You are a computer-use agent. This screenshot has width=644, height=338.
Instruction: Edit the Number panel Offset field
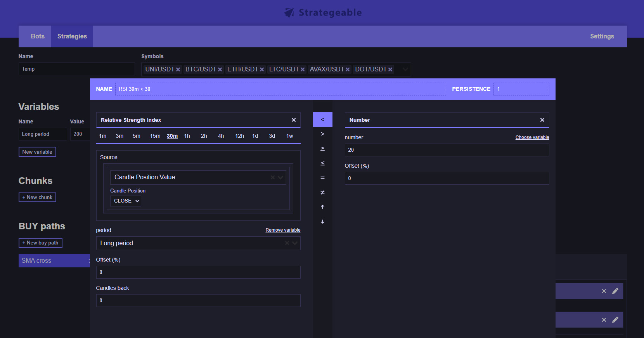[x=447, y=179]
